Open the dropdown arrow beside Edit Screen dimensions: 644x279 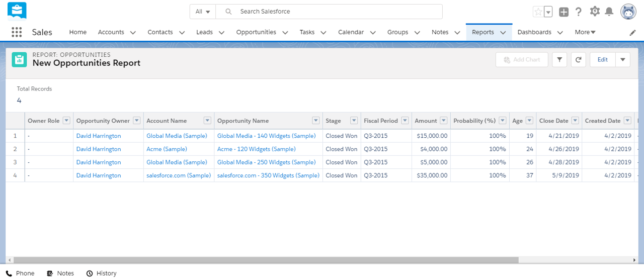click(623, 59)
